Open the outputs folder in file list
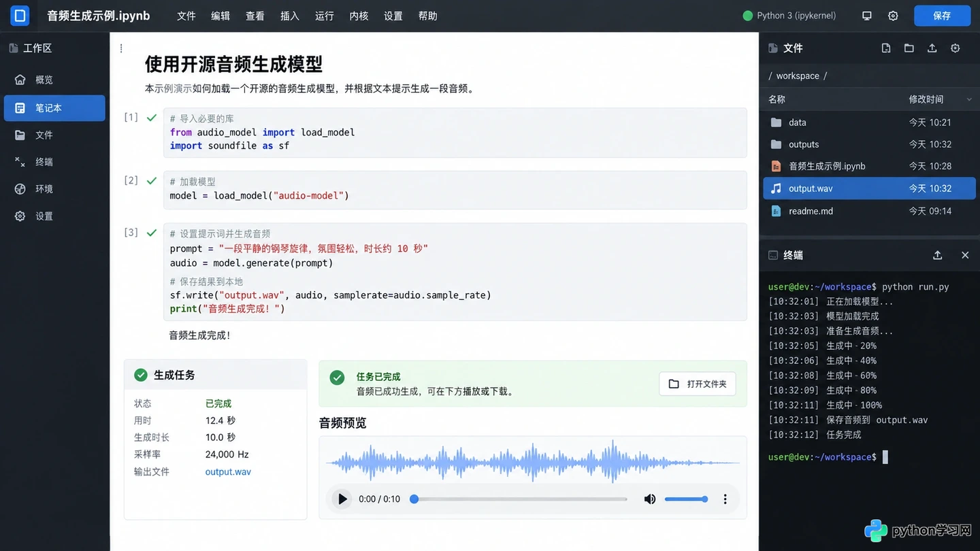The height and width of the screenshot is (551, 980). [x=870, y=144]
